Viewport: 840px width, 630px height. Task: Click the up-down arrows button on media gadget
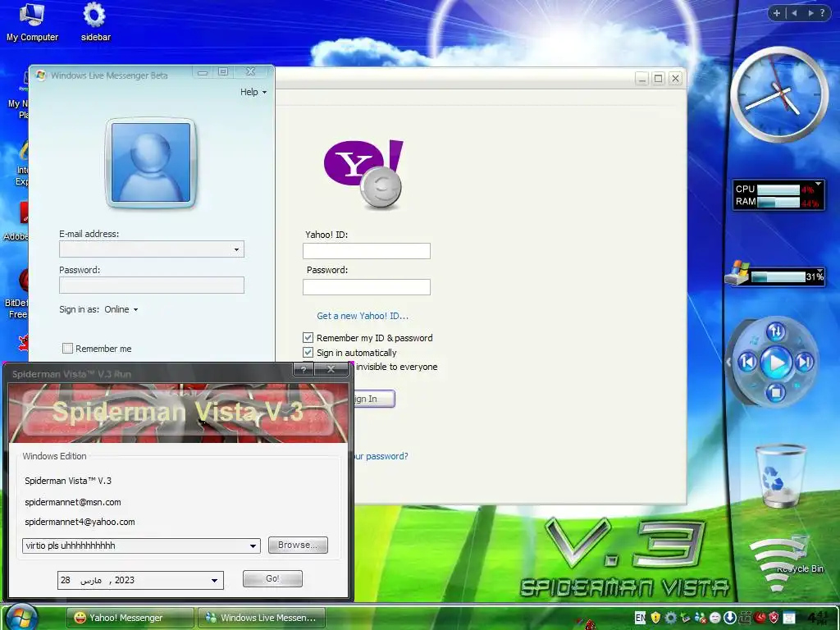pos(776,331)
